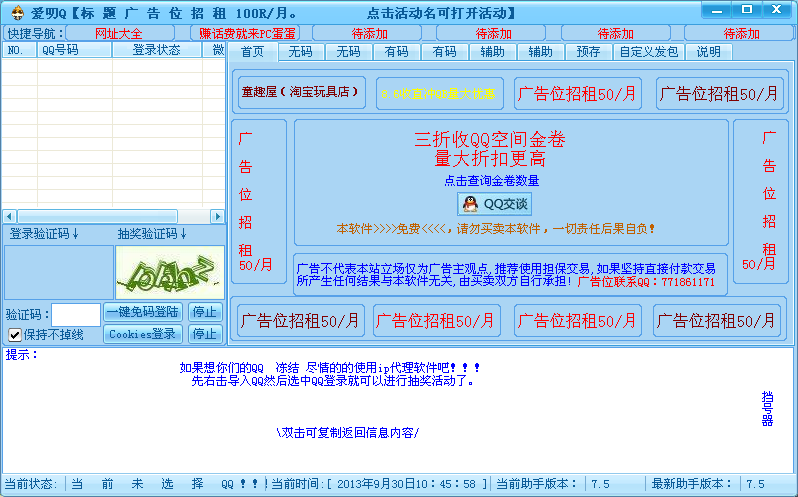This screenshot has height=497, width=798.
Task: Click the app icon in the title bar
Action: point(17,12)
